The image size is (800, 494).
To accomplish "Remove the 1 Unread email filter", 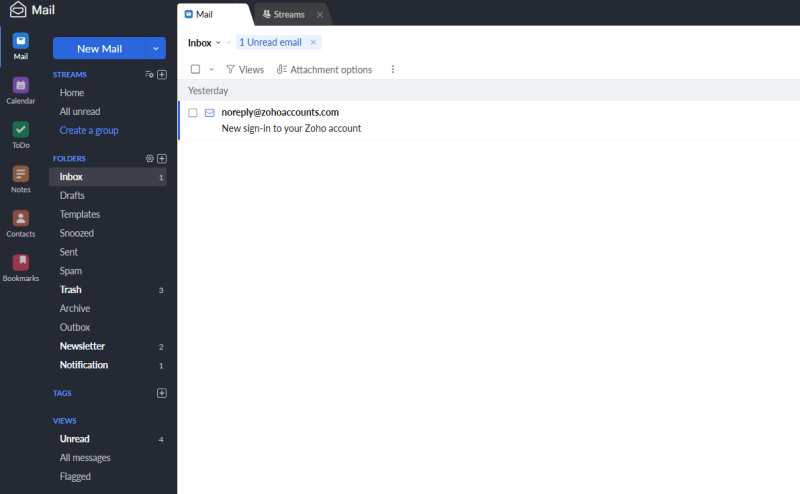I will (x=313, y=42).
